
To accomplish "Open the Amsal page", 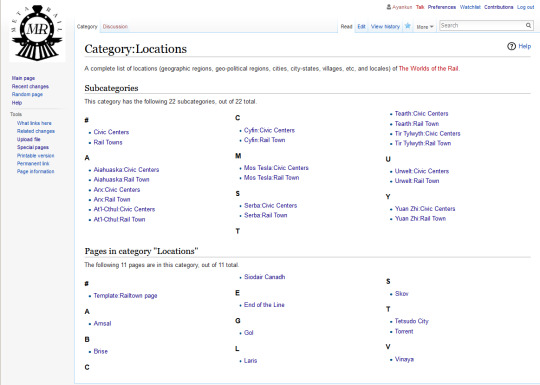I will pos(102,324).
